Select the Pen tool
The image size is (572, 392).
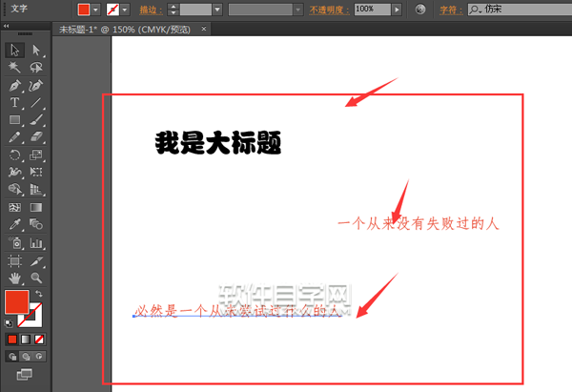point(14,86)
